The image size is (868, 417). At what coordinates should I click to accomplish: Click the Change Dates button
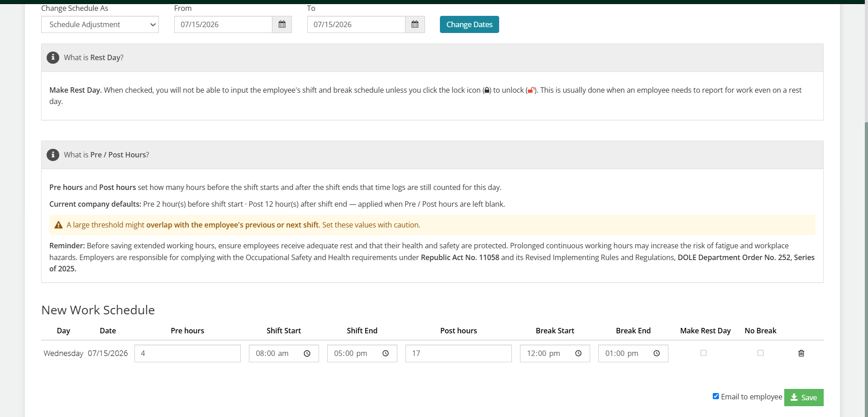469,24
